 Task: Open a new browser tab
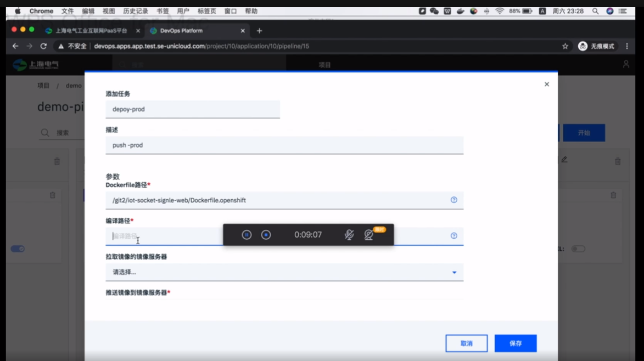click(259, 31)
